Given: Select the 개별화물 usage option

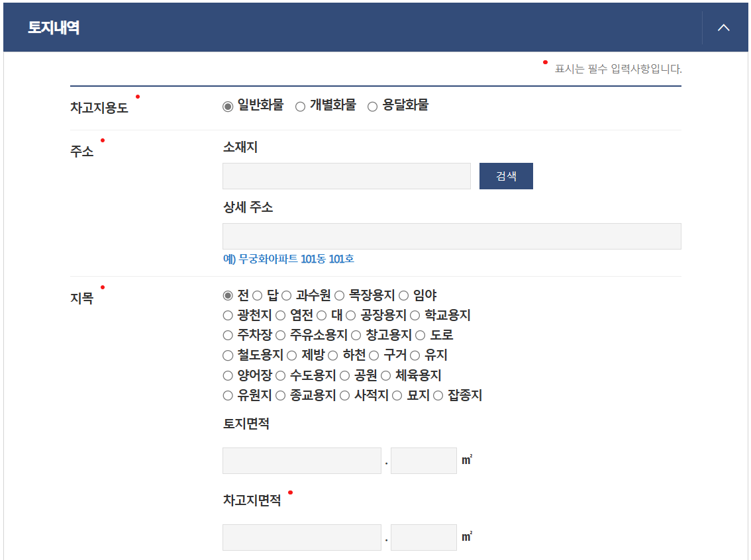Looking at the screenshot, I should 300,105.
